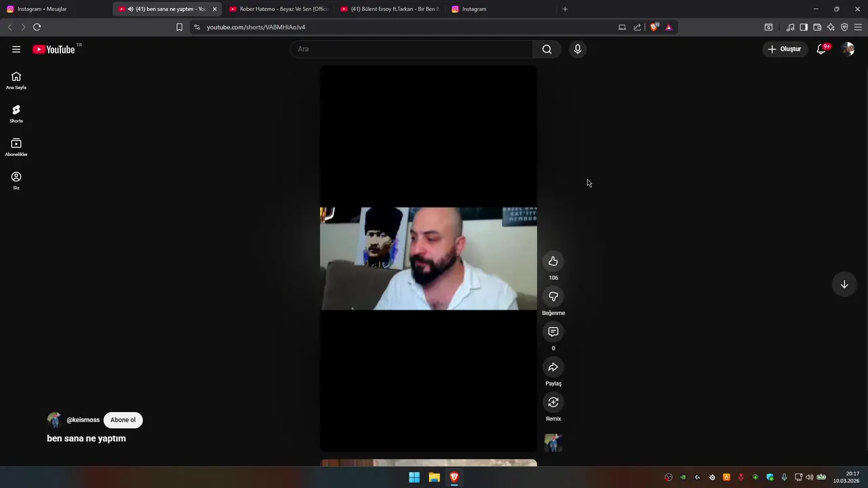Image resolution: width=868 pixels, height=488 pixels.
Task: Open the sound thumbnail below Remix
Action: click(x=553, y=443)
